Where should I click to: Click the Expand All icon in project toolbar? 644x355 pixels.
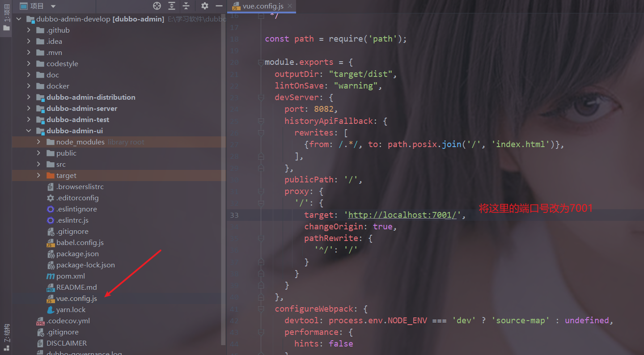pyautogui.click(x=172, y=6)
